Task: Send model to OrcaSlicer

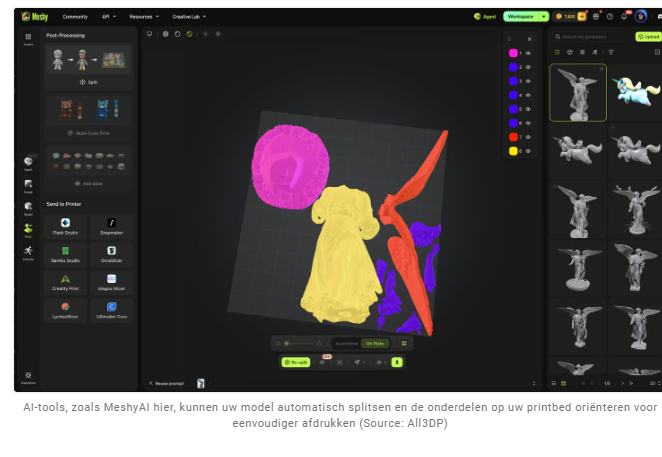Action: tap(111, 255)
